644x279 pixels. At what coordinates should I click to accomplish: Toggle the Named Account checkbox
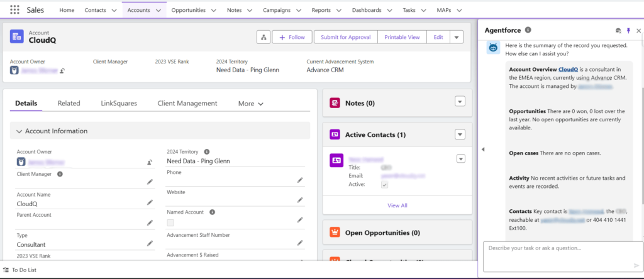pyautogui.click(x=170, y=222)
